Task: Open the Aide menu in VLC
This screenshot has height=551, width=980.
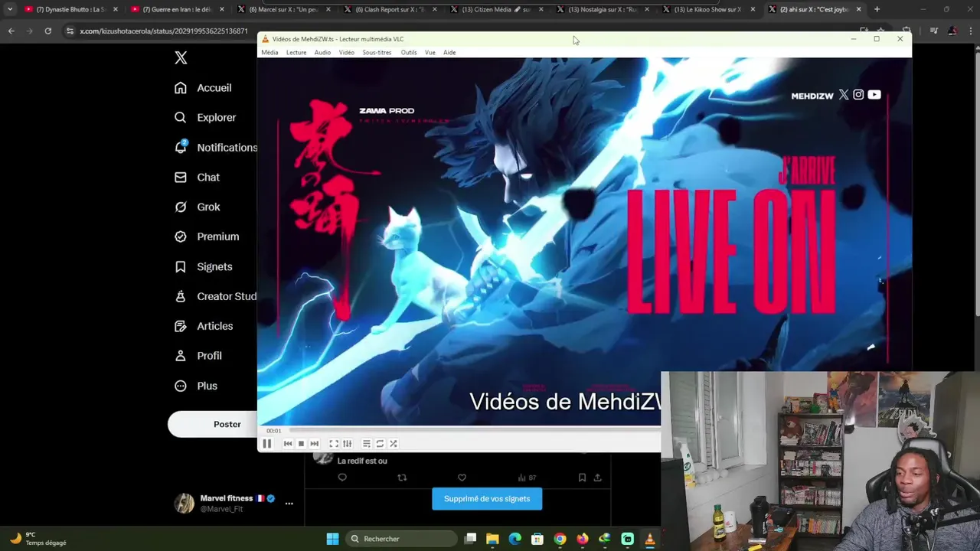Action: pyautogui.click(x=449, y=53)
